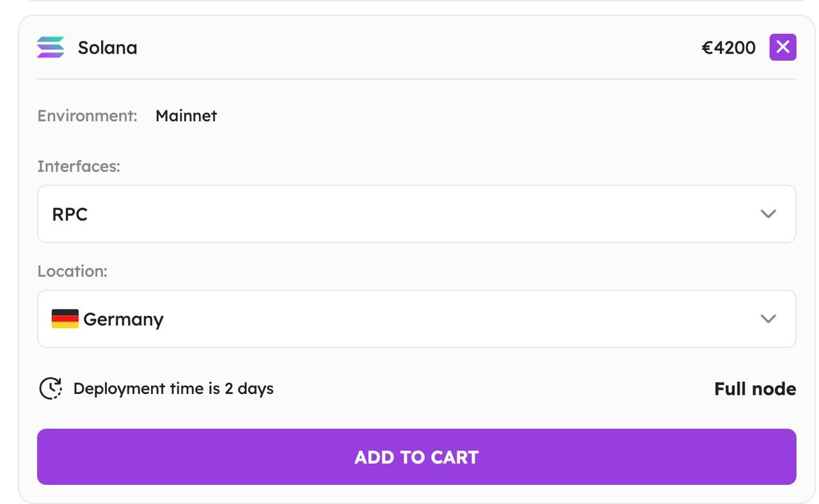Screen dimensions: 819x504
Task: Click the Environment label
Action: tap(87, 116)
